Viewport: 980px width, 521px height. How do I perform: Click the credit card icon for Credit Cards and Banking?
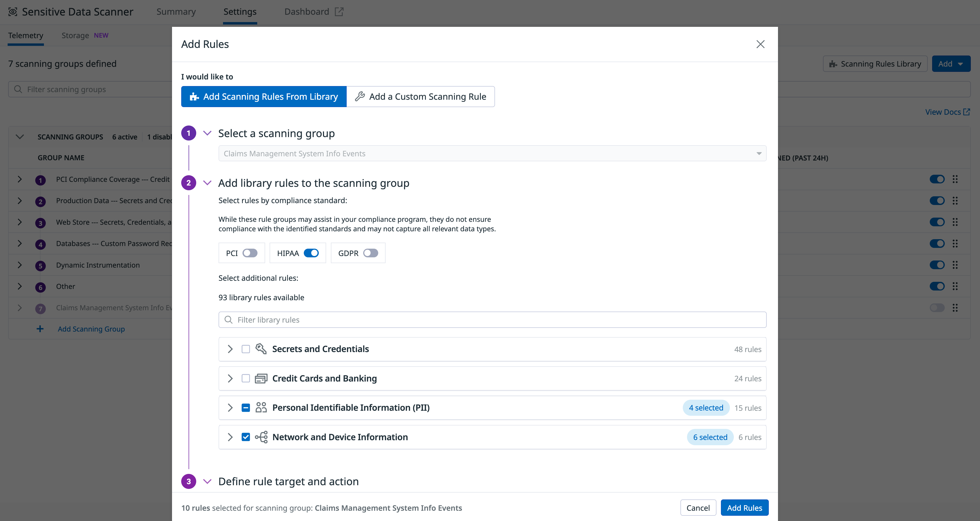point(261,378)
